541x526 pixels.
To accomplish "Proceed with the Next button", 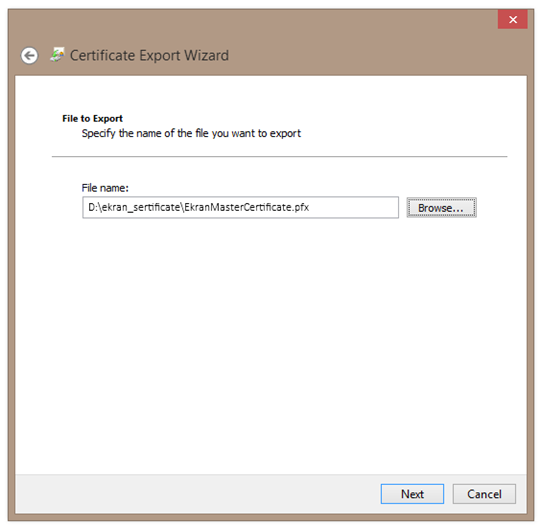I will [x=412, y=494].
